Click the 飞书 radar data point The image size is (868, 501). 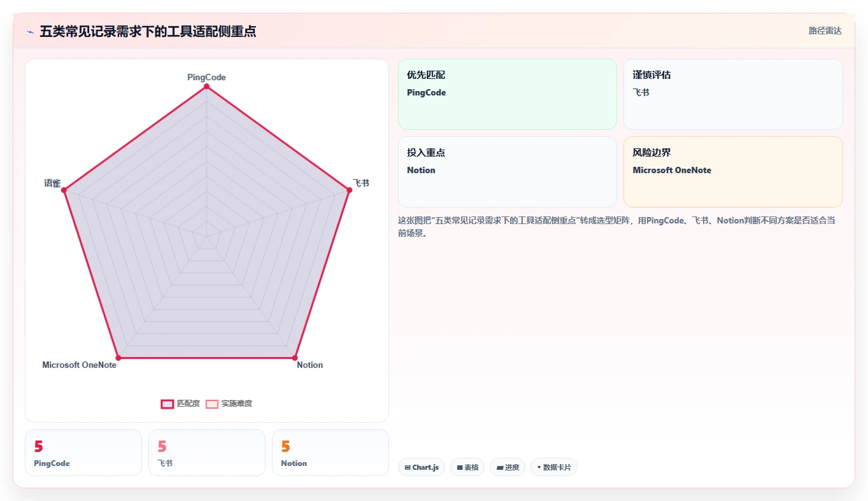[x=349, y=190]
